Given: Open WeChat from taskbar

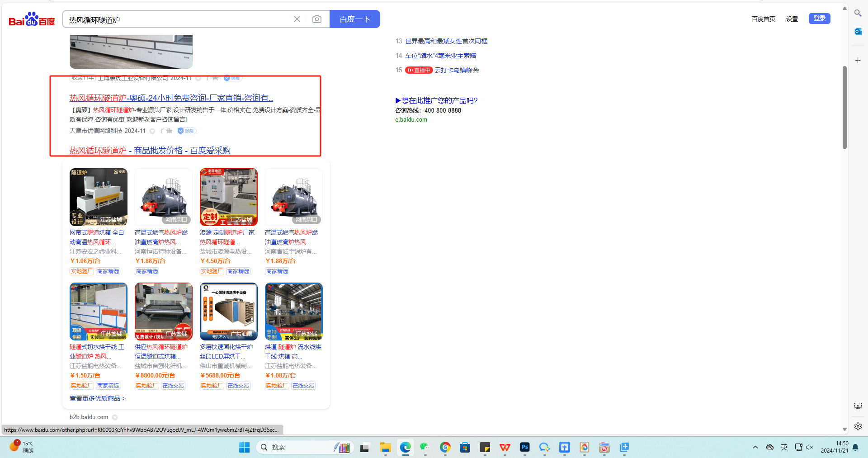Looking at the screenshot, I should coord(425,447).
